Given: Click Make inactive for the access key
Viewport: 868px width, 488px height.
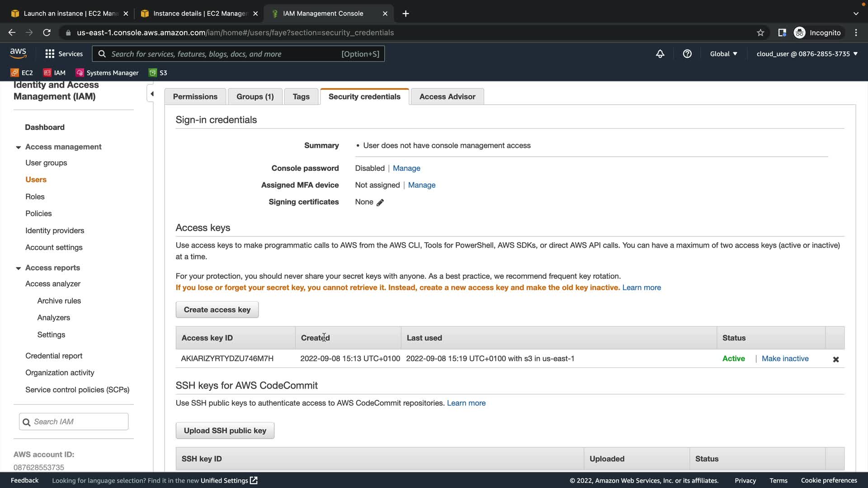Looking at the screenshot, I should tap(785, 358).
